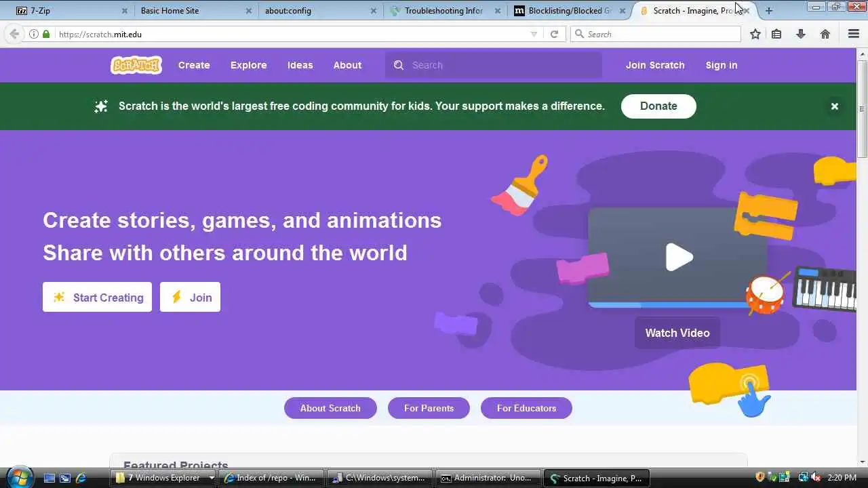Click magnifier icon in Scratch search field
Image resolution: width=868 pixels, height=488 pixels.
click(399, 65)
